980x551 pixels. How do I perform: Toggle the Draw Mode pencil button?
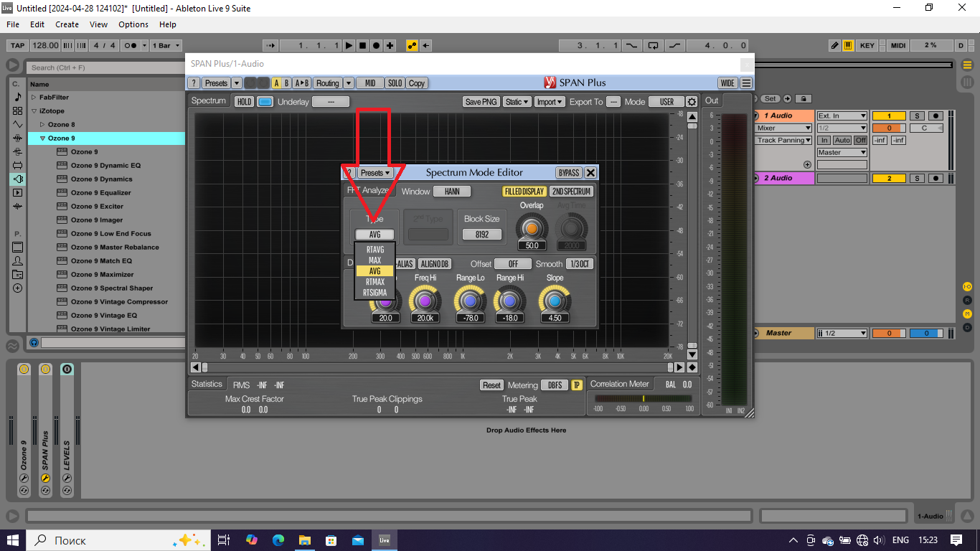[835, 45]
